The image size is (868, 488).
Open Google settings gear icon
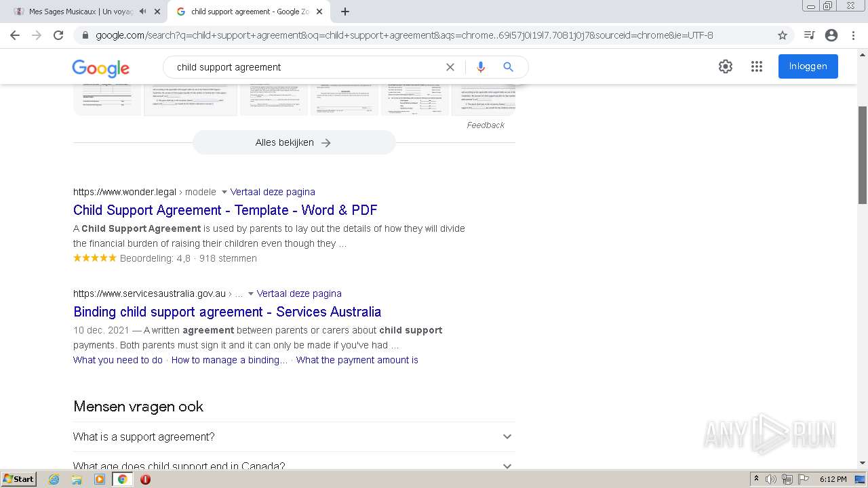pyautogui.click(x=726, y=66)
